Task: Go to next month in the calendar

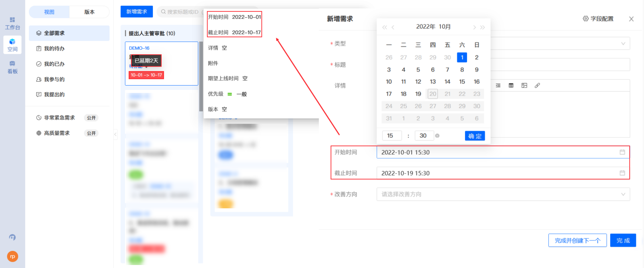Action: click(x=474, y=28)
